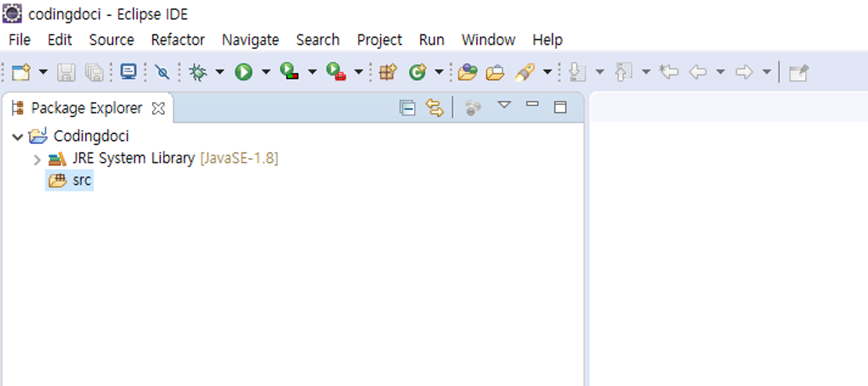Screen dimensions: 868x386
Task: Select JRE System Library [JavaSE-1.8]
Action: coord(175,159)
